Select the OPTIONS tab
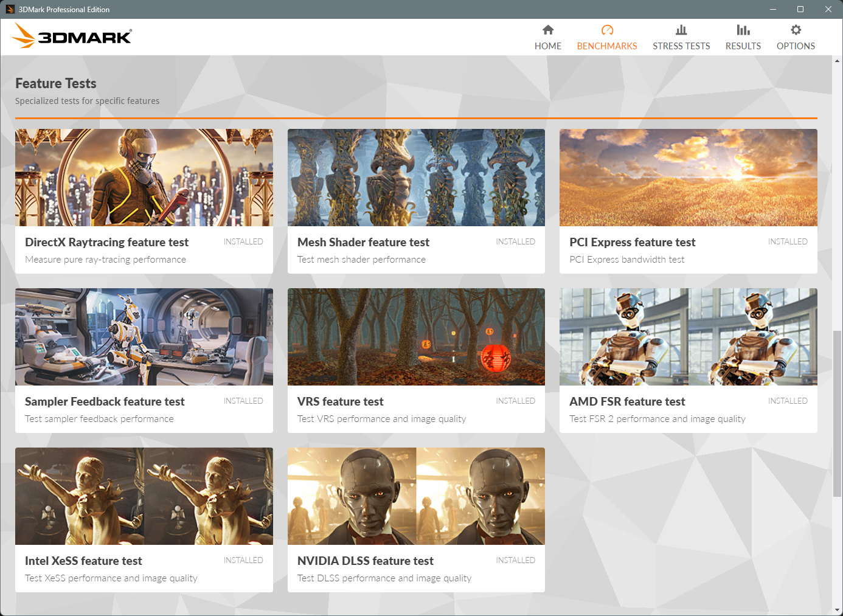Image resolution: width=843 pixels, height=616 pixels. coord(796,37)
